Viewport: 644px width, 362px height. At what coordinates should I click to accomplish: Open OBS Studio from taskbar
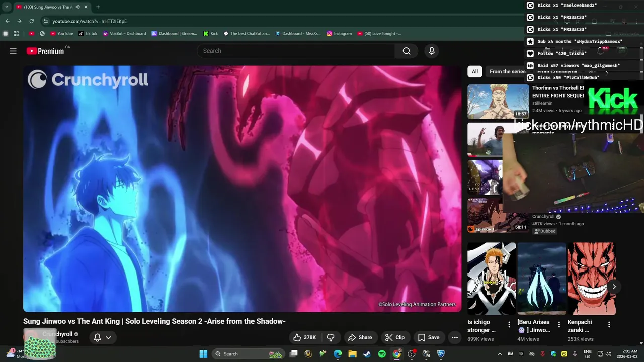412,354
